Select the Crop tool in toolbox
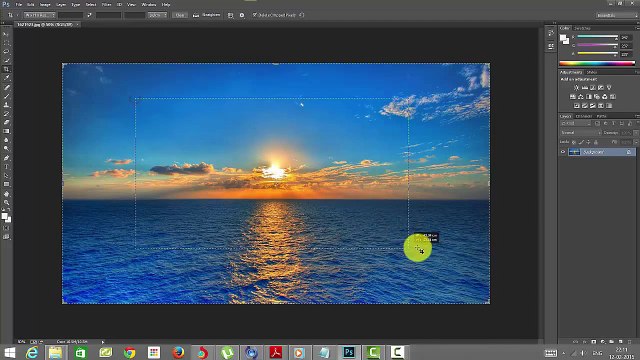640x360 pixels. [6, 69]
